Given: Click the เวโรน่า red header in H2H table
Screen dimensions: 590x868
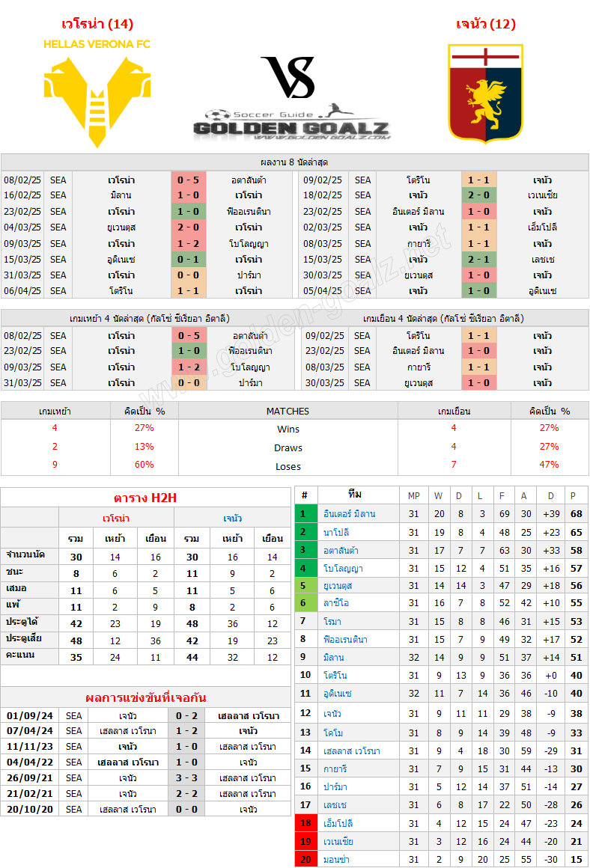Looking at the screenshot, I should (116, 518).
